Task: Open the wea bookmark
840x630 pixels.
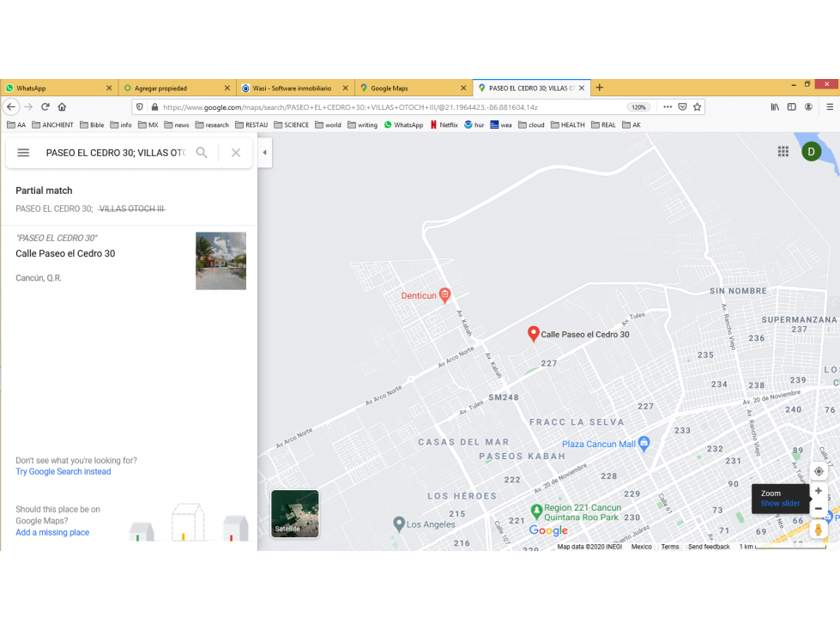Action: click(501, 124)
